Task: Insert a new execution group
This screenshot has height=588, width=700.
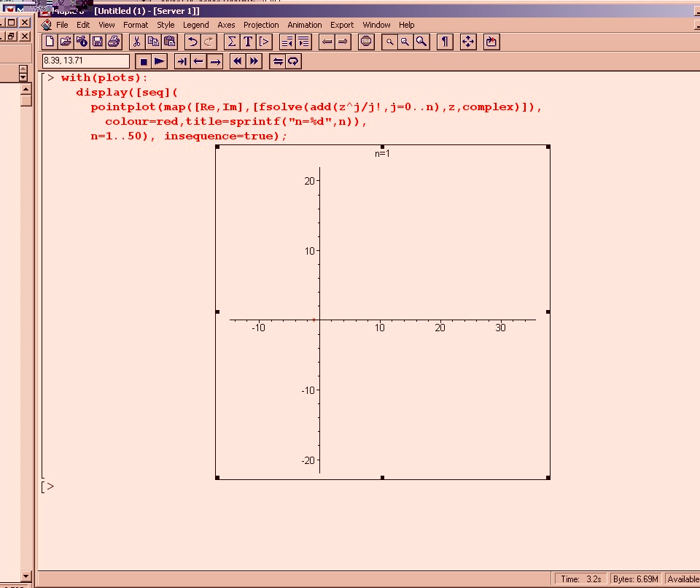Action: point(264,42)
